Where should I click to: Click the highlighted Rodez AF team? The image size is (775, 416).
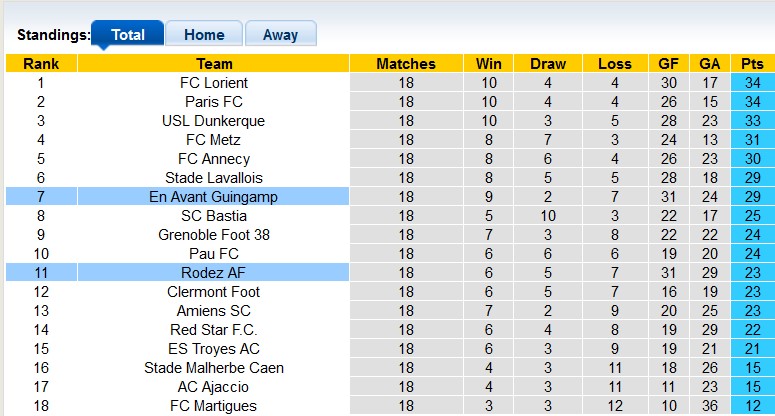(x=214, y=273)
